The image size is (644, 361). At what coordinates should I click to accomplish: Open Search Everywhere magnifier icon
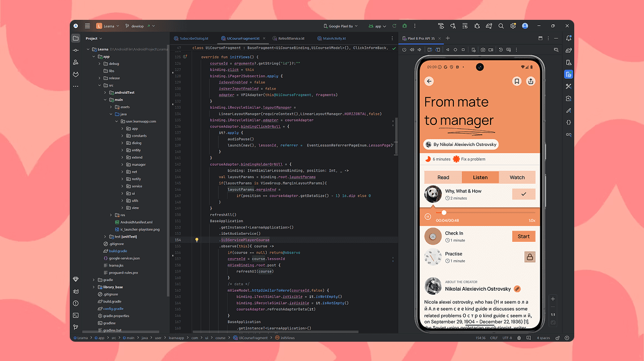pos(501,26)
